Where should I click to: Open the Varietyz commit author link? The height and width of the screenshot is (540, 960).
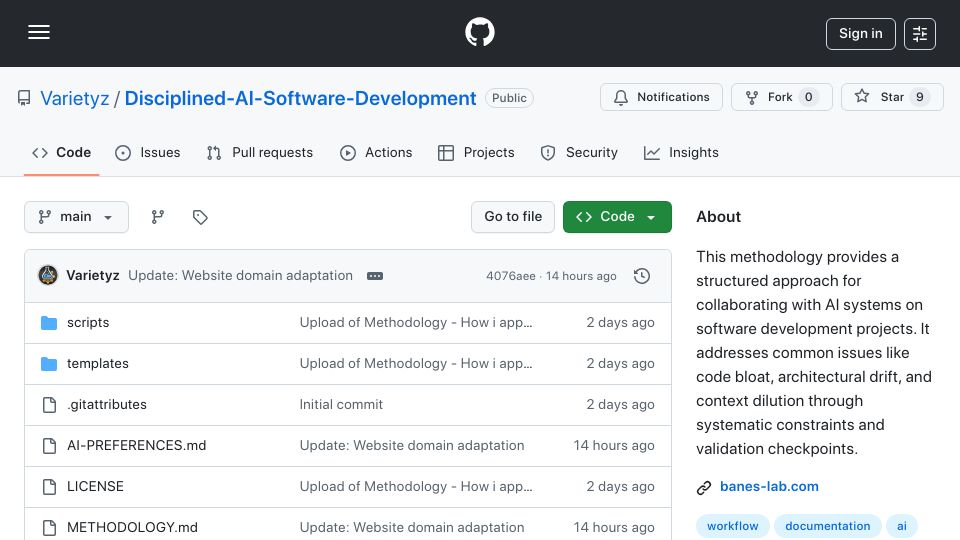(x=92, y=276)
